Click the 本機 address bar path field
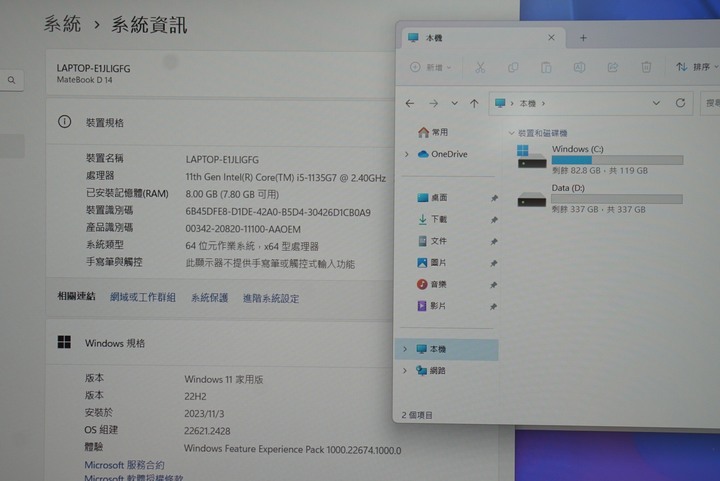Image resolution: width=720 pixels, height=481 pixels. click(x=591, y=103)
